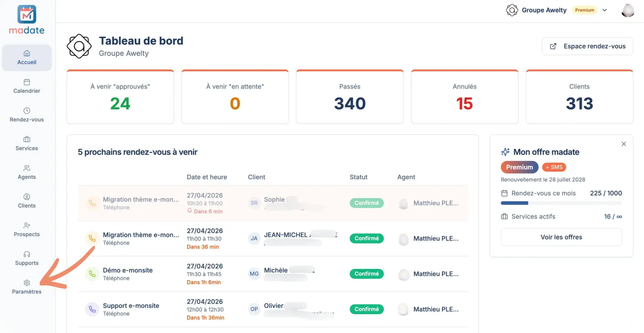Click the Premium badge in the top bar
The image size is (644, 333).
pyautogui.click(x=585, y=10)
